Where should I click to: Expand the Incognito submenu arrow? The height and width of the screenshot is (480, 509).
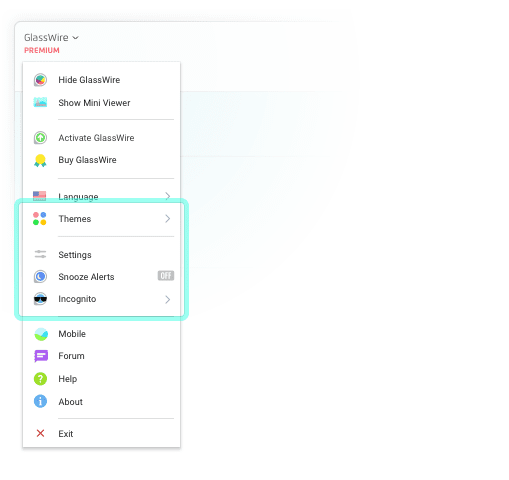(x=168, y=299)
